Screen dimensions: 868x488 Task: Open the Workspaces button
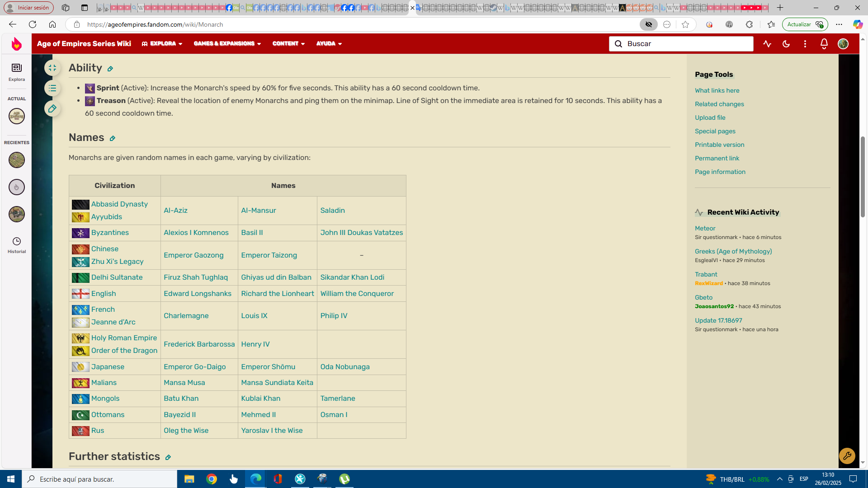pos(66,8)
